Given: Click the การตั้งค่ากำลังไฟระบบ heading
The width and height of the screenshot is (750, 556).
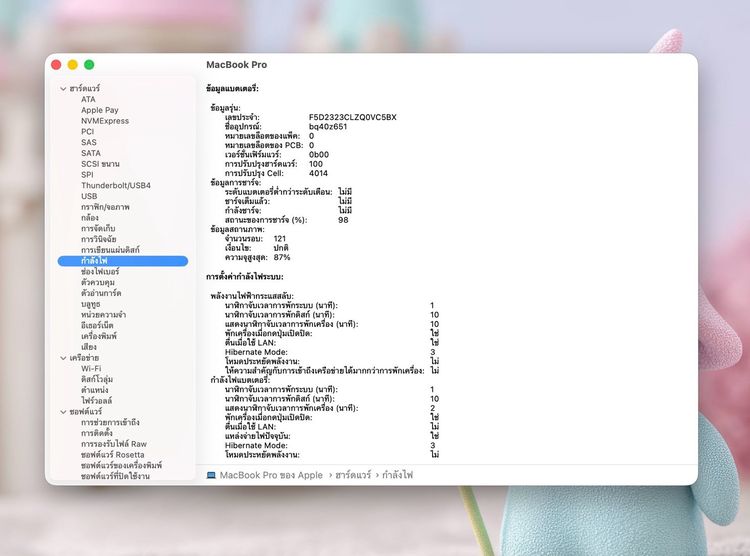Looking at the screenshot, I should click(x=245, y=277).
